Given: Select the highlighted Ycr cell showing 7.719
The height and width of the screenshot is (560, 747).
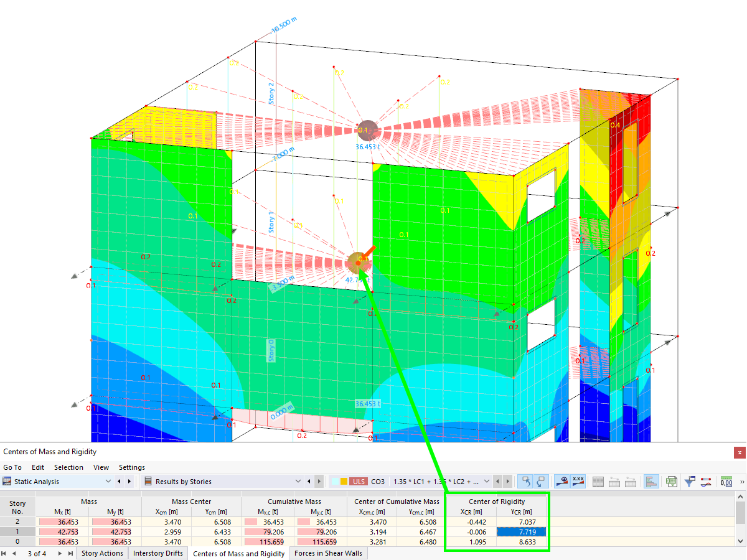Looking at the screenshot, I should 520,532.
